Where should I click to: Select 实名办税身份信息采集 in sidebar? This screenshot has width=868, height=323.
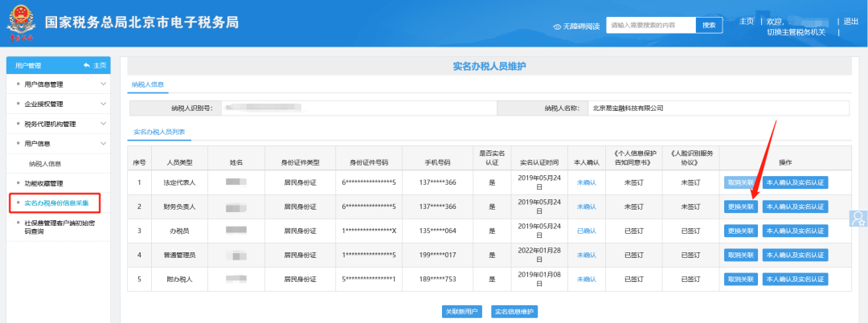(x=55, y=203)
